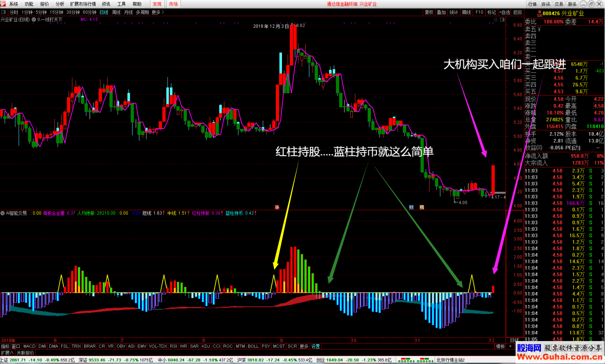This screenshot has width=605, height=364.
Task: Click the second market breadth icon in status bar
Action: [x=425, y=360]
